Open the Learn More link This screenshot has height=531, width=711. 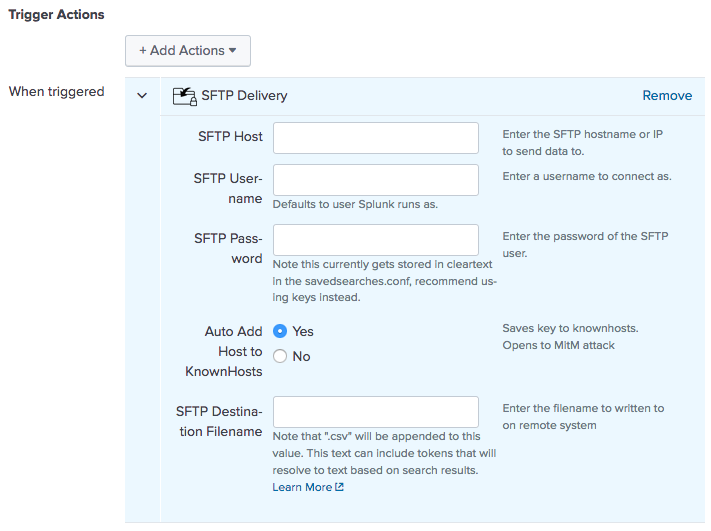[x=302, y=487]
